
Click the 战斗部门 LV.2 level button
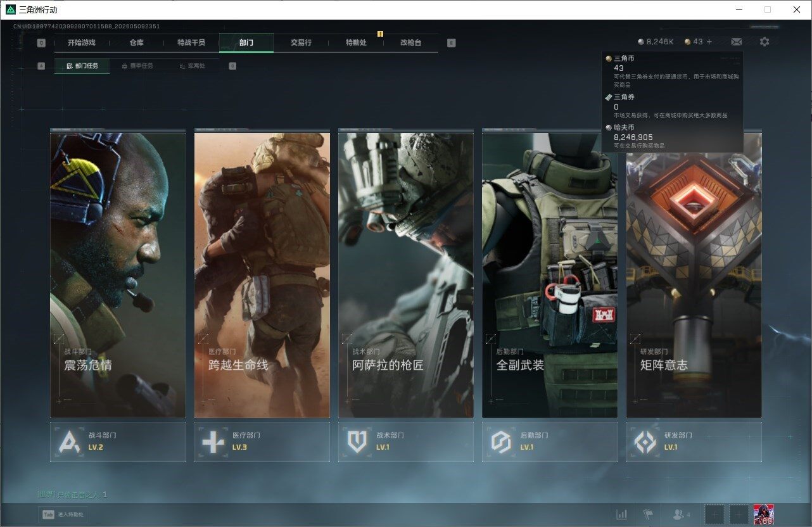118,442
